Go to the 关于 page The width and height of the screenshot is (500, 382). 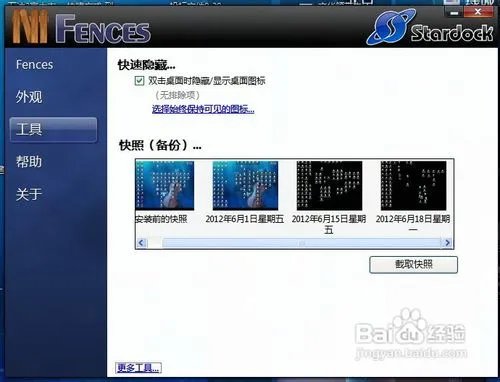[29, 194]
